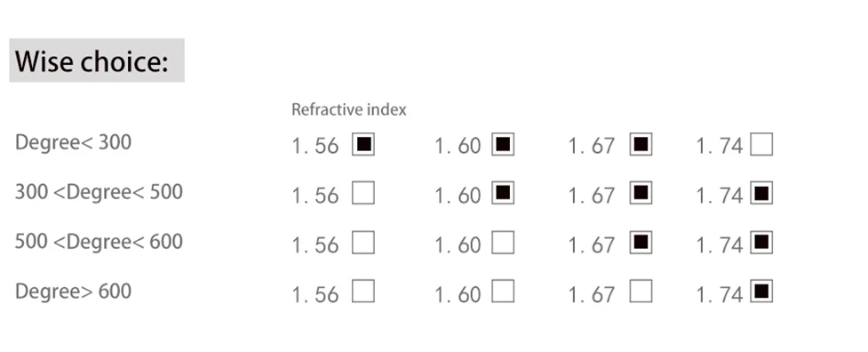Check 1.56 box in 500 <Degree< 600 row
Screen dimensions: 868x352
[363, 243]
